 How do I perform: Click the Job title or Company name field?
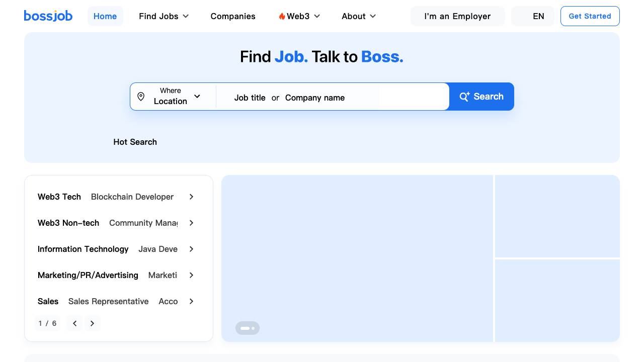[x=332, y=98]
